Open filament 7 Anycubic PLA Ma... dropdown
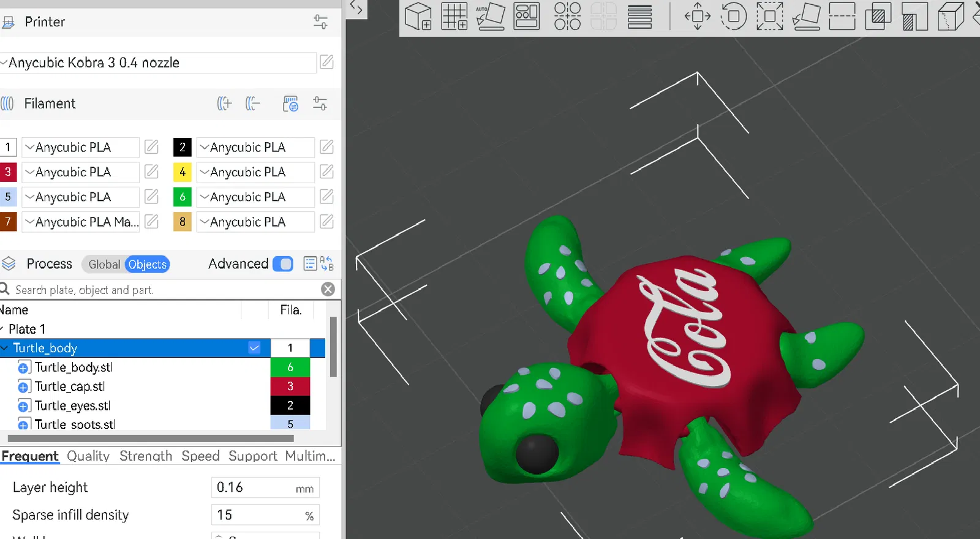 tap(81, 222)
